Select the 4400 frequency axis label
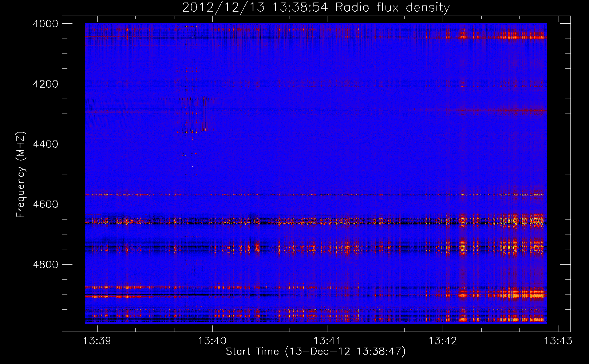This screenshot has width=589, height=364. pos(46,144)
